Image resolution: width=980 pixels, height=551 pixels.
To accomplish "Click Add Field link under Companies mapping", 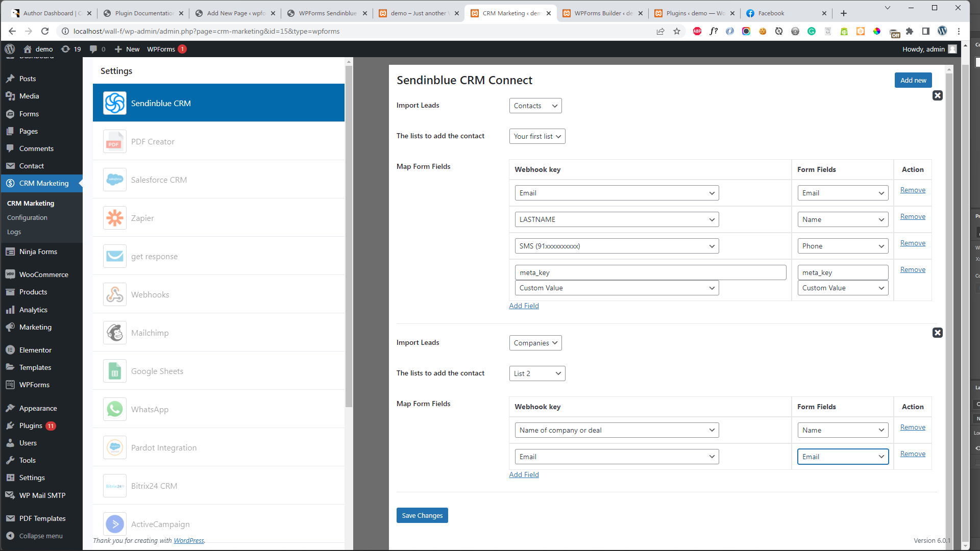I will (524, 474).
